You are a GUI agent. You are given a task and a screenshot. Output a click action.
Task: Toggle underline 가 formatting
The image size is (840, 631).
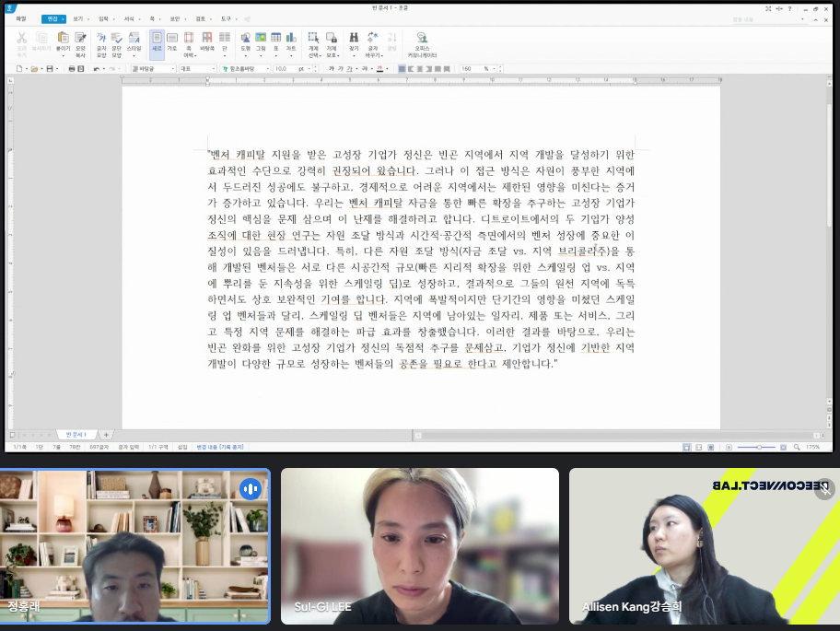349,68
